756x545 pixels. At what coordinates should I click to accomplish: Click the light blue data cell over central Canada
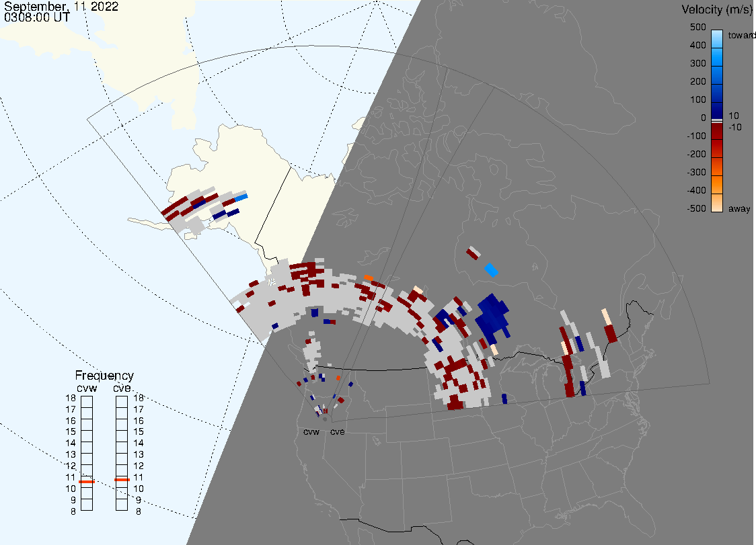pos(491,270)
